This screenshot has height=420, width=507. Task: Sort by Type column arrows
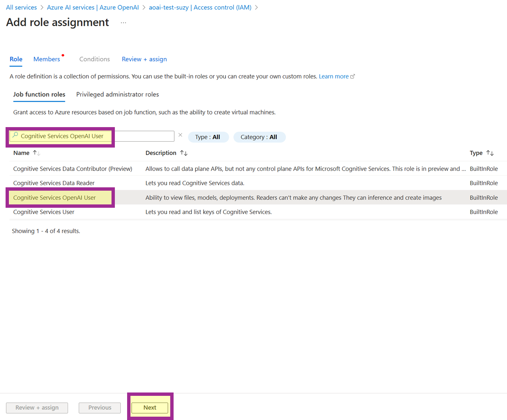[490, 153]
